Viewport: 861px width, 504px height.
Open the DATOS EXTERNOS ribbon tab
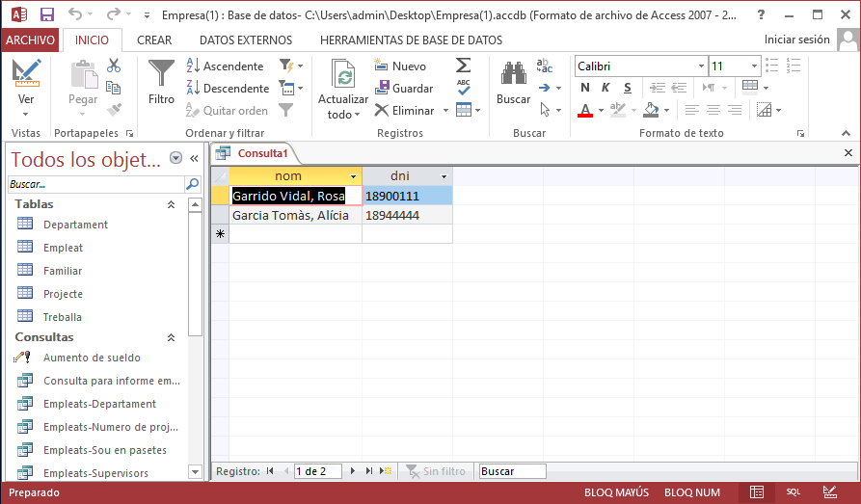tap(246, 40)
